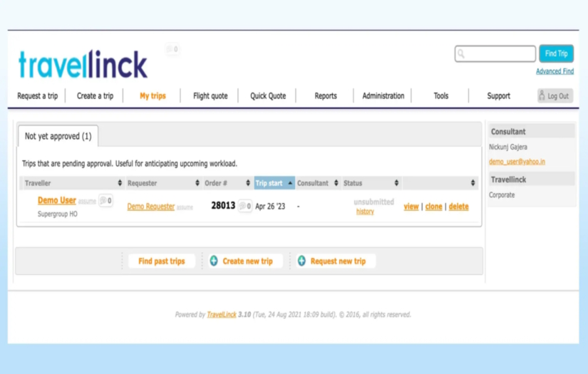Image resolution: width=588 pixels, height=374 pixels.
Task: Sort table by Requester column
Action: tap(163, 183)
